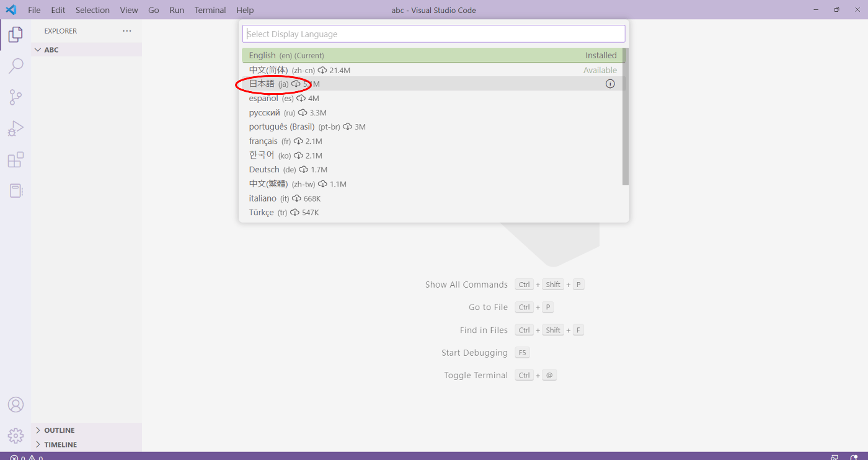The height and width of the screenshot is (460, 868).
Task: Open the Search view icon
Action: pyautogui.click(x=15, y=66)
